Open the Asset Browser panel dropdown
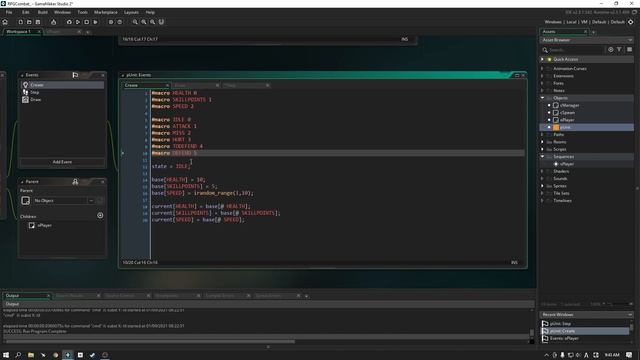Screen dimensions: 640x360 click(x=630, y=40)
